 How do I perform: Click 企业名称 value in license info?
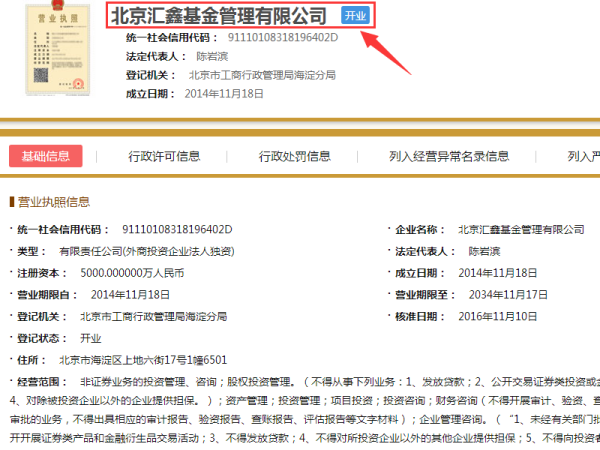521,230
